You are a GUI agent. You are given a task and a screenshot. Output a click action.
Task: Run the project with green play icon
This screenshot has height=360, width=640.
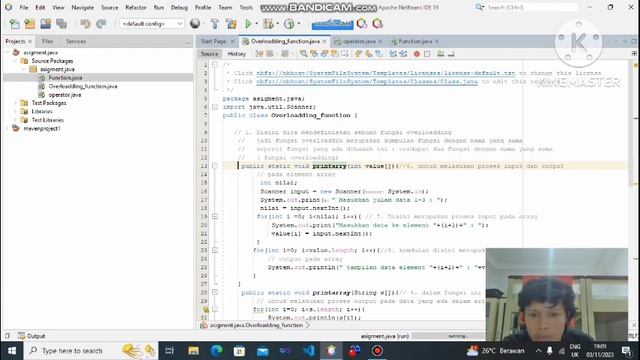(248, 24)
